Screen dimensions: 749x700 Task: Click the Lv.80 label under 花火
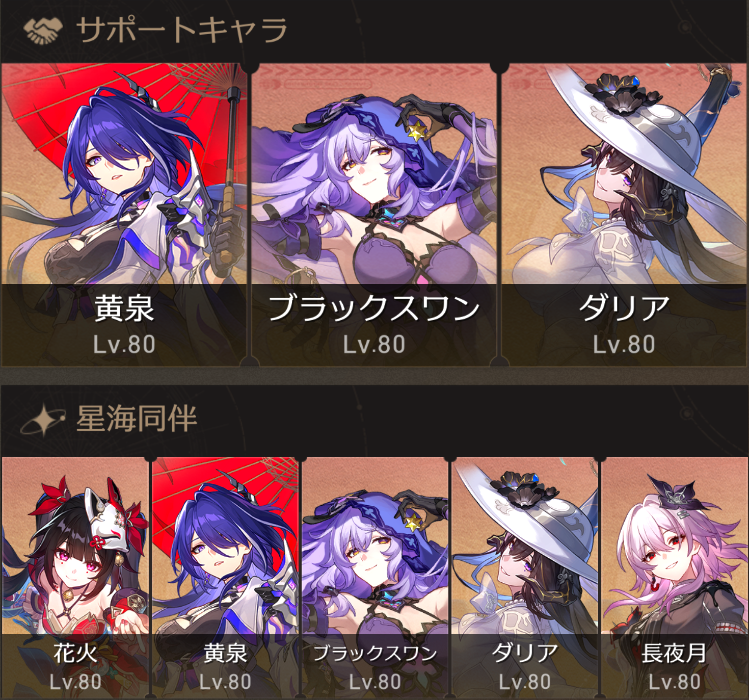point(75,682)
